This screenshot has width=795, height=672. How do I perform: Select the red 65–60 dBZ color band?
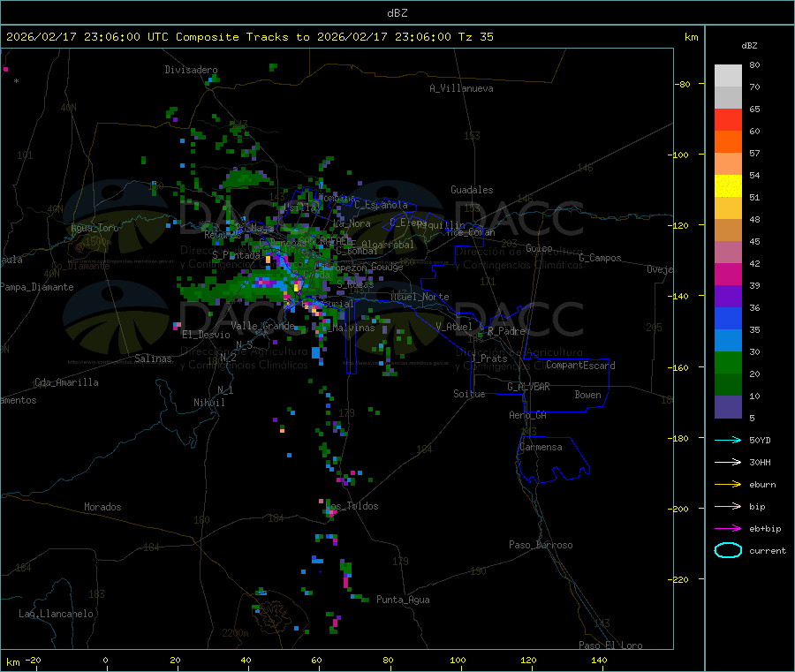(x=728, y=119)
